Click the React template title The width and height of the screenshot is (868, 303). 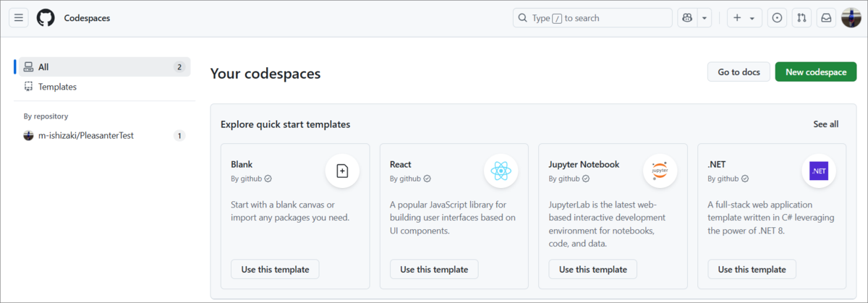pos(401,164)
